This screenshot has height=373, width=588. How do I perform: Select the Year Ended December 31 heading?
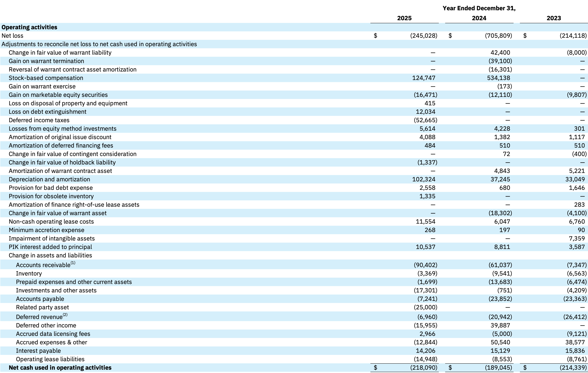click(479, 8)
